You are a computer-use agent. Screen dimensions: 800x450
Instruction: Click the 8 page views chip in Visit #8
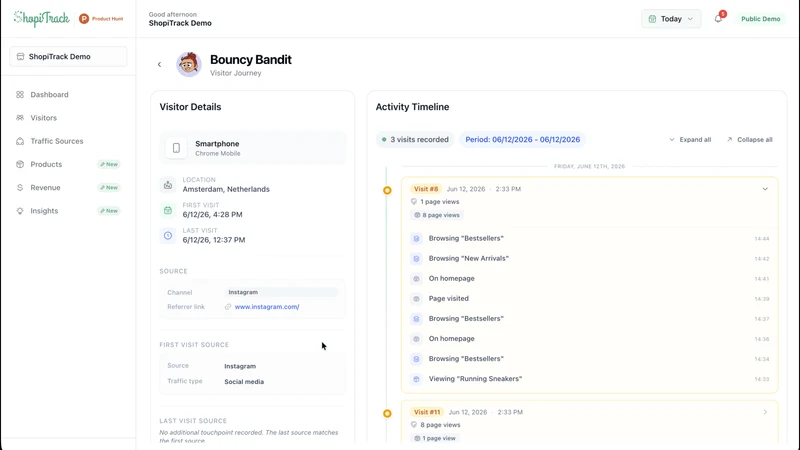coord(437,215)
